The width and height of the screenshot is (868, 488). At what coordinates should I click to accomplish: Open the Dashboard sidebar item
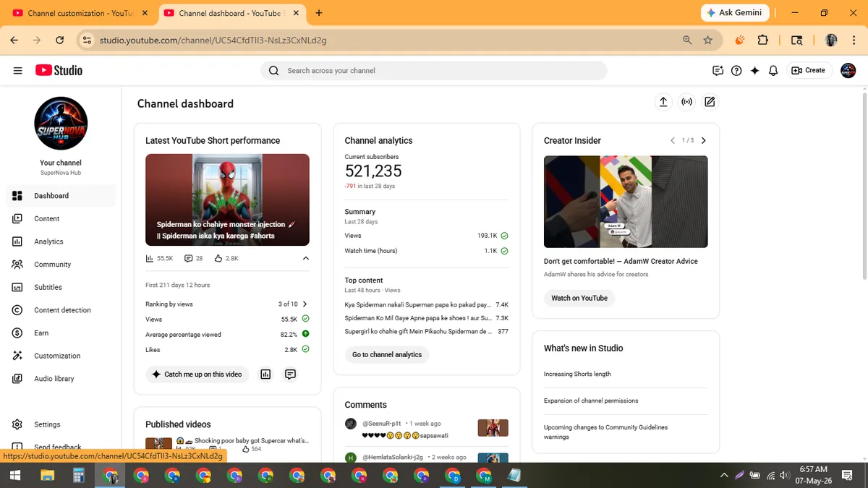click(61, 196)
